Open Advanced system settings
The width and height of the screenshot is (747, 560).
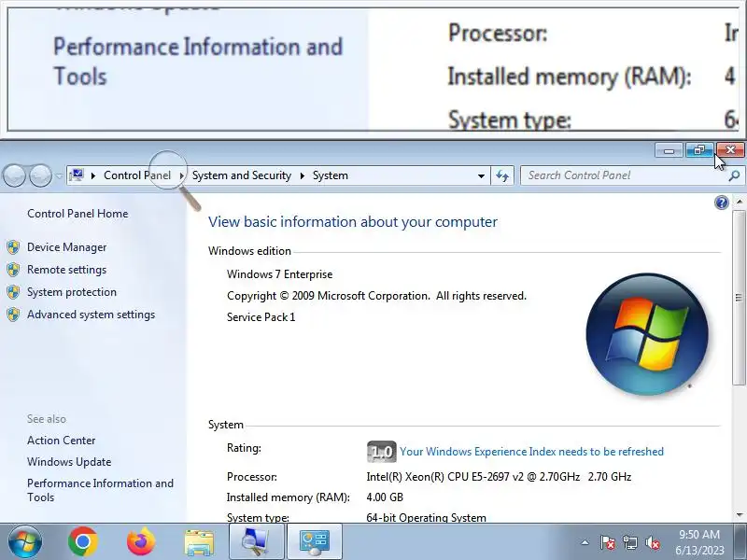click(x=91, y=315)
